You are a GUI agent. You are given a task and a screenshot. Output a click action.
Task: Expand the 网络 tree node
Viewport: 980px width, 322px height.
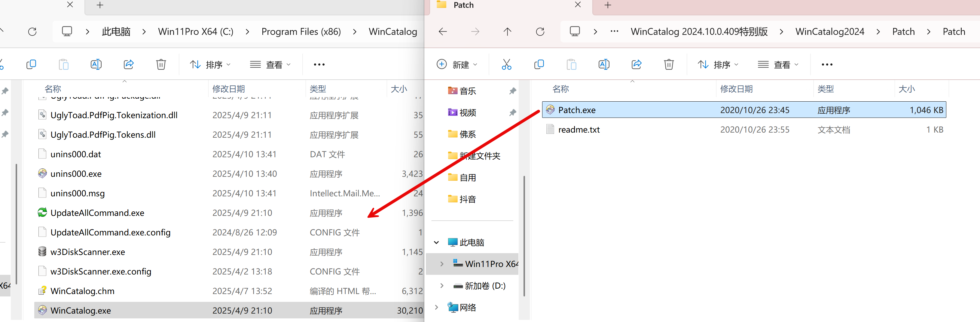(436, 307)
